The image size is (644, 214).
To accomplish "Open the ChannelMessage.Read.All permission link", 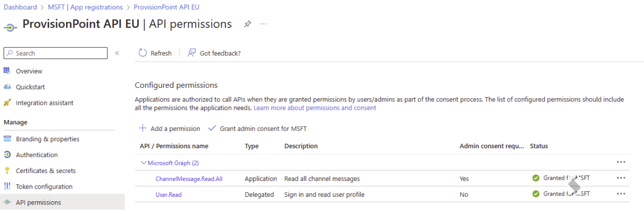I will tap(189, 179).
